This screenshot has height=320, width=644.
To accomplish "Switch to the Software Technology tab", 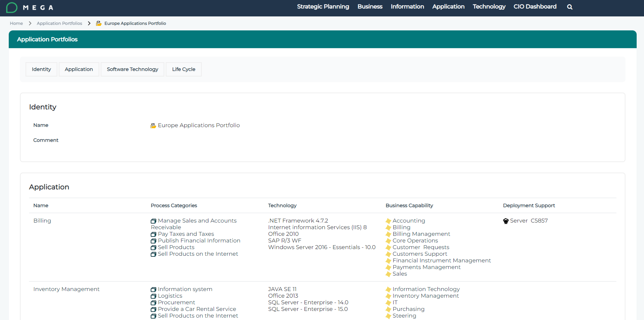I will 133,69.
